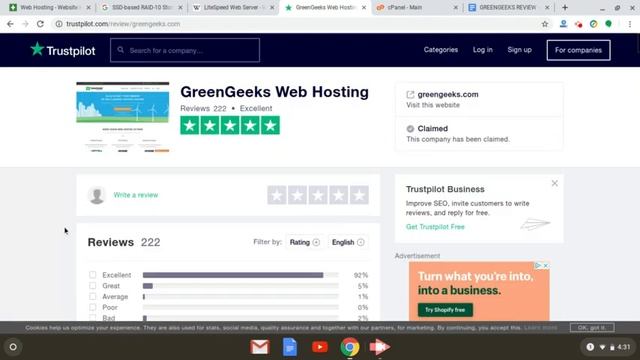This screenshot has width=640, height=360.
Task: Open YouTube from the shelf
Action: 320,347
